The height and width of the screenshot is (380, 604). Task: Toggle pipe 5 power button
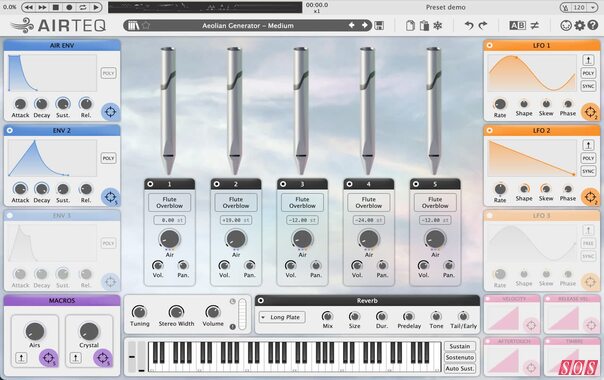pos(416,184)
